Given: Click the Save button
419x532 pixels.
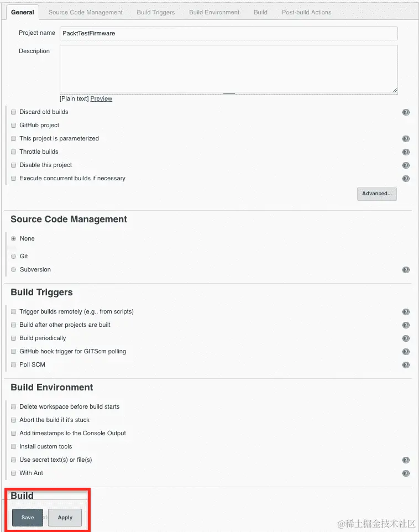Looking at the screenshot, I should [x=28, y=518].
